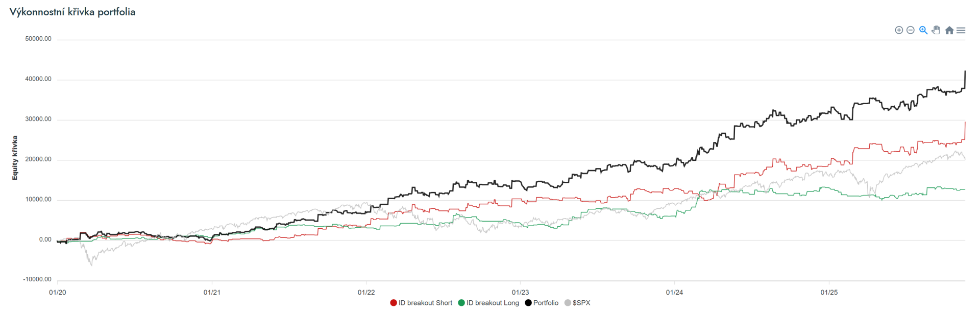Screen dimensions: 980x313
Task: Click the "Výkonnostní křivka portfolia" chart title
Action: click(x=72, y=12)
